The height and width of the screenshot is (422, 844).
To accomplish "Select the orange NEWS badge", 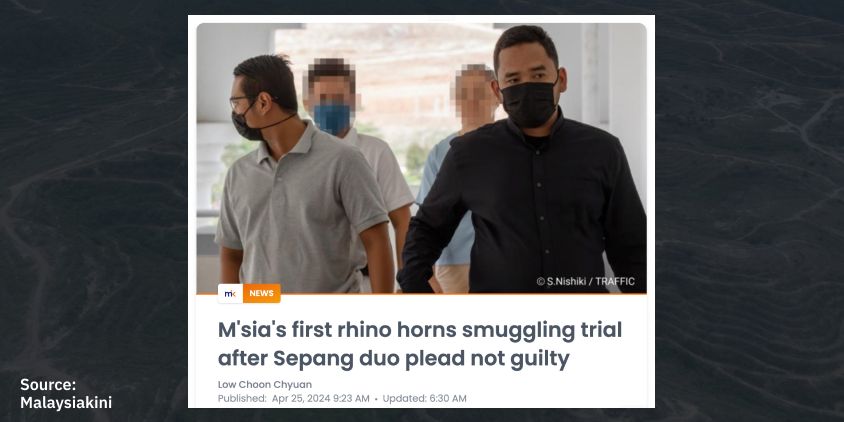I will click(262, 293).
